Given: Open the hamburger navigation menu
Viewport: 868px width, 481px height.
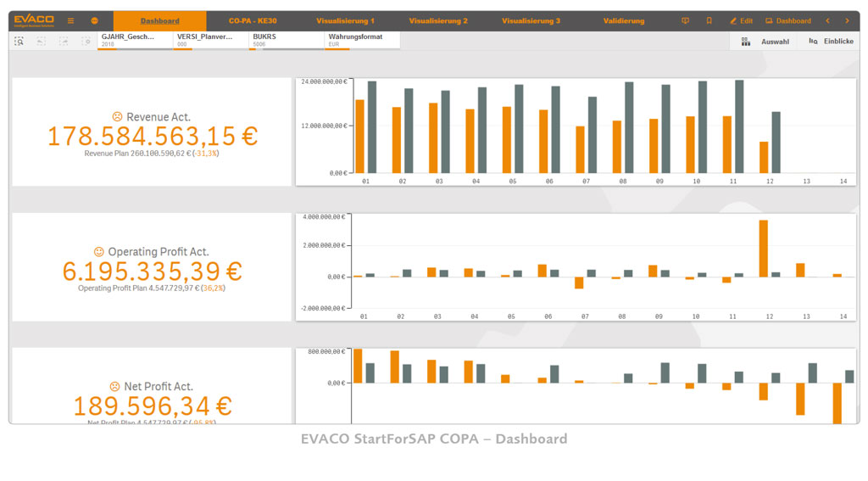Looking at the screenshot, I should pyautogui.click(x=71, y=20).
